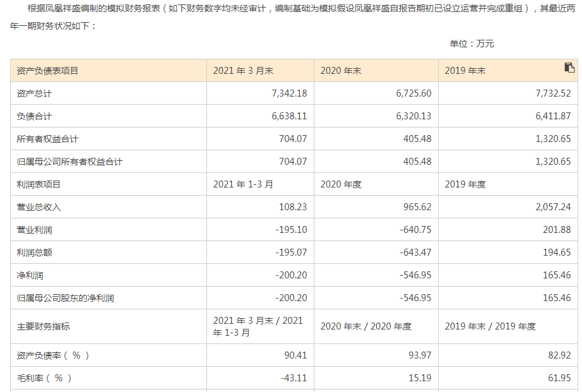The height and width of the screenshot is (392, 582).
Task: Click the value 15.19
Action: coord(420,378)
